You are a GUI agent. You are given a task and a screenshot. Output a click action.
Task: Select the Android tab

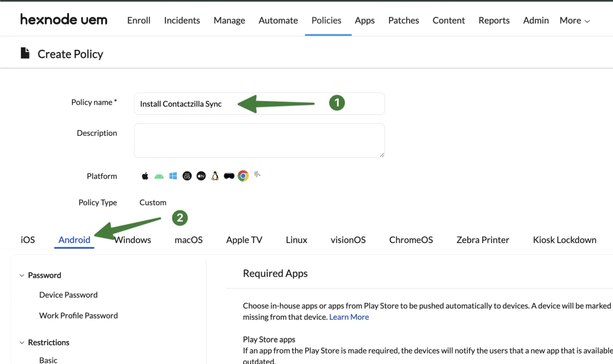click(74, 240)
